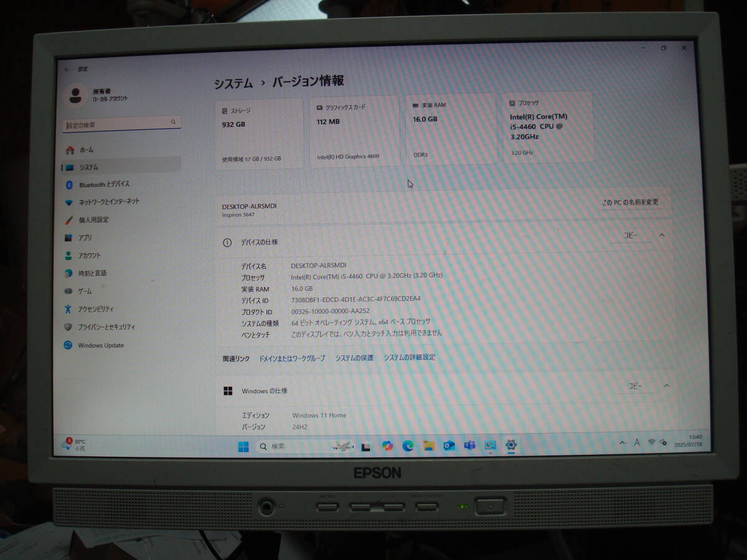Click the IME input mode A indicator
Image resolution: width=747 pixels, height=560 pixels.
click(x=637, y=442)
